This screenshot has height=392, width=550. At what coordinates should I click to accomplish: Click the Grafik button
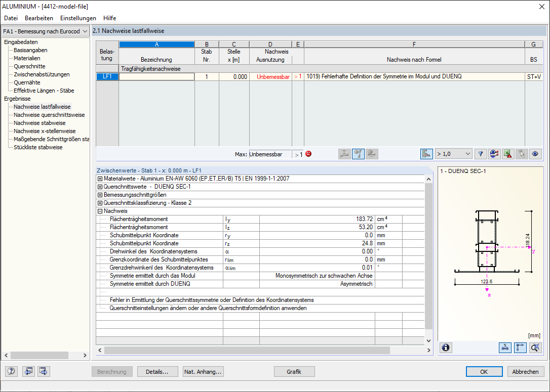(x=294, y=372)
